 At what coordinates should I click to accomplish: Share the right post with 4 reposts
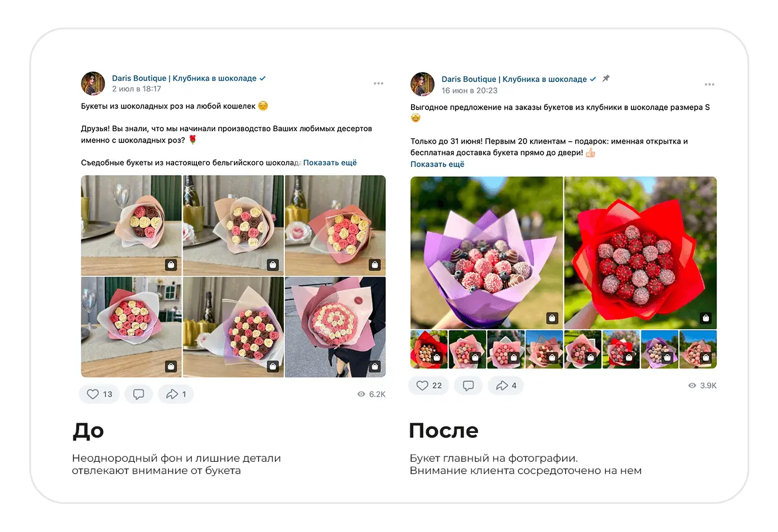point(506,386)
